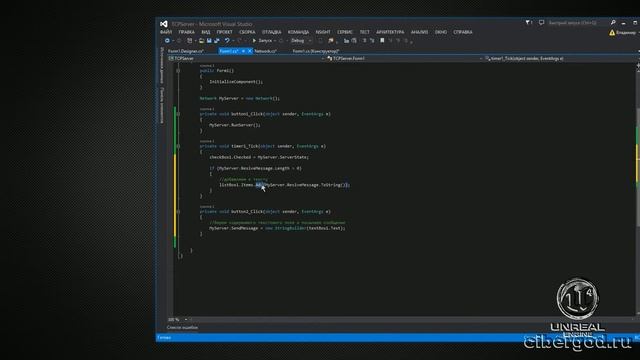
Task: Click the New Project toolbar icon
Action: (190, 41)
